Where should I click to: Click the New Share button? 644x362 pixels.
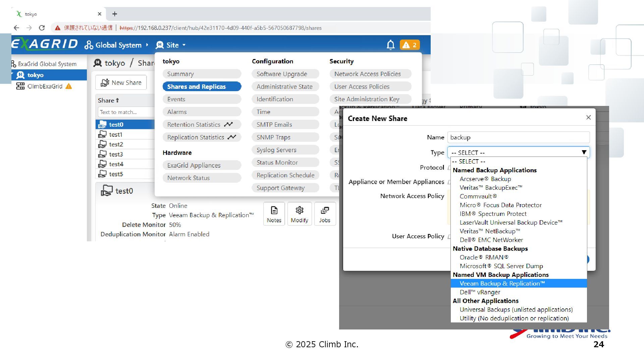click(x=121, y=83)
